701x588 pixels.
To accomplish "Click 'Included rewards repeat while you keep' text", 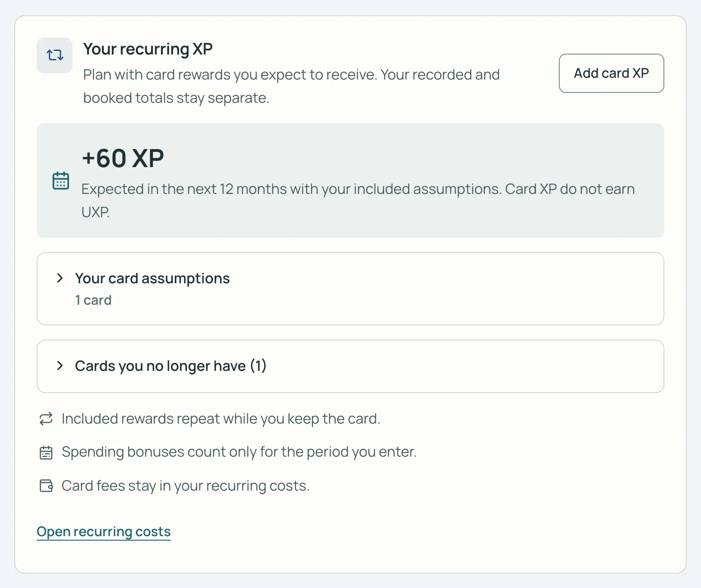I will coord(221,419).
